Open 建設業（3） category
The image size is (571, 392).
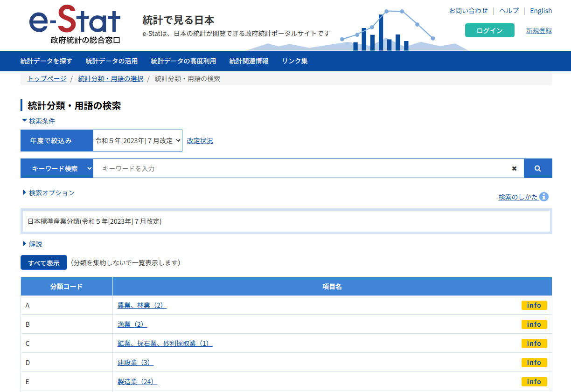coord(135,363)
